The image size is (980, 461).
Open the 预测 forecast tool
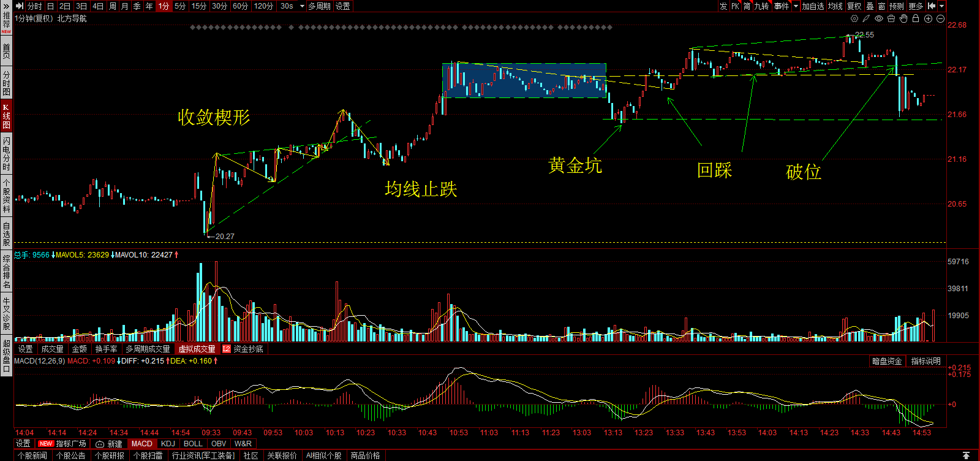pos(897,6)
